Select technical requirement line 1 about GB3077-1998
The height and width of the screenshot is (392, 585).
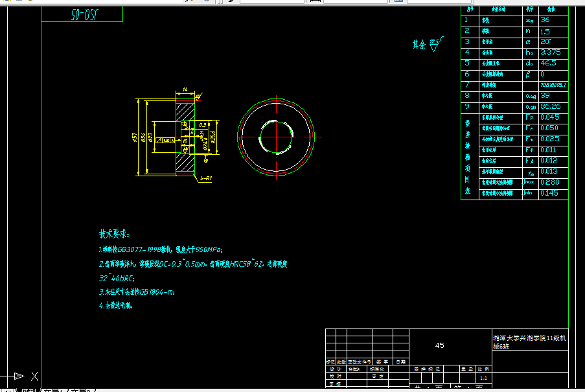point(161,249)
